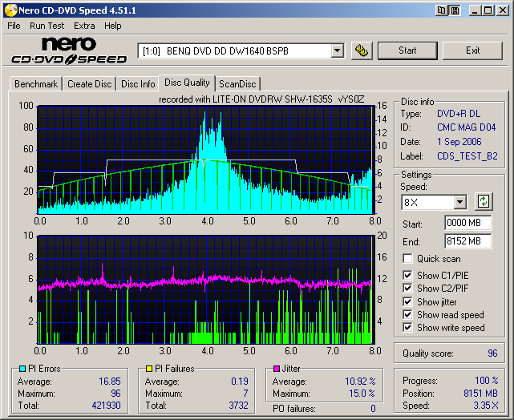Open the Help menu
Screen dimensions: 514x420
click(113, 26)
